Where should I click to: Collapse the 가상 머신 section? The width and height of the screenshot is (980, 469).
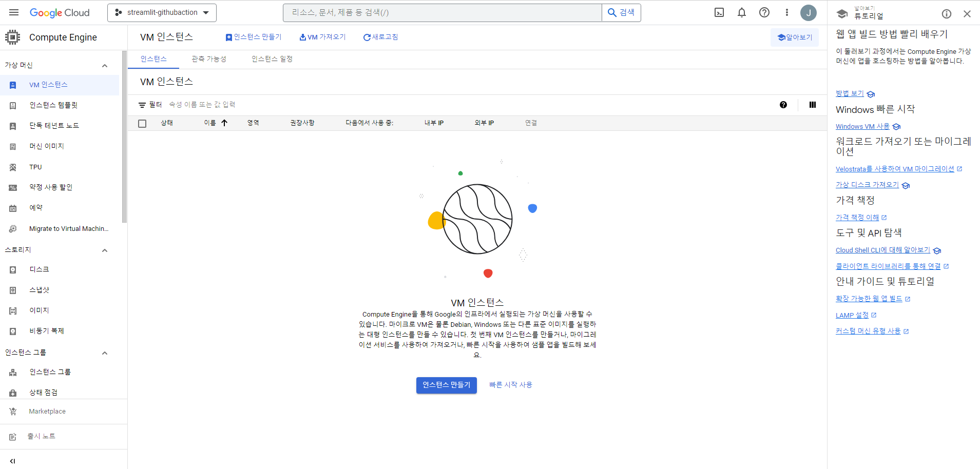tap(105, 66)
